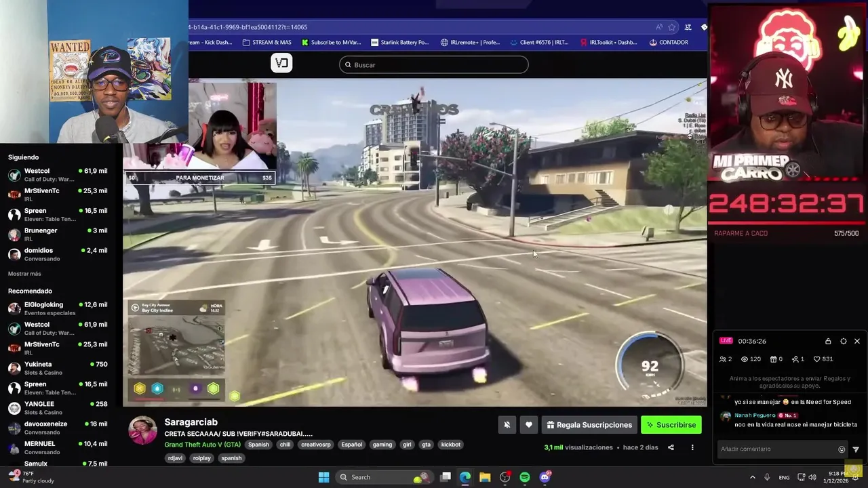Open Discord from taskbar
The width and height of the screenshot is (868, 488).
coord(545,477)
